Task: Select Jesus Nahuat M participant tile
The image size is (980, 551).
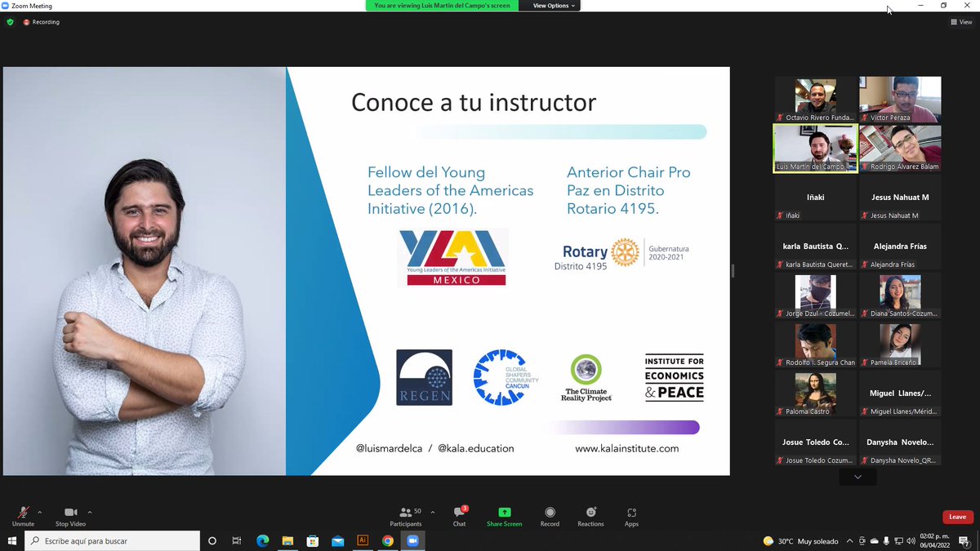Action: pos(900,198)
